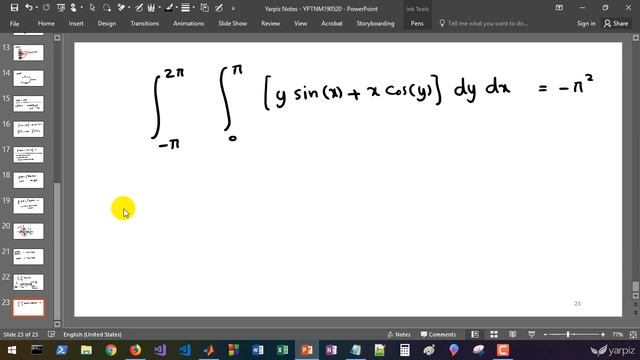This screenshot has width=640, height=360.
Task: Open the Animations tab
Action: coord(188,23)
